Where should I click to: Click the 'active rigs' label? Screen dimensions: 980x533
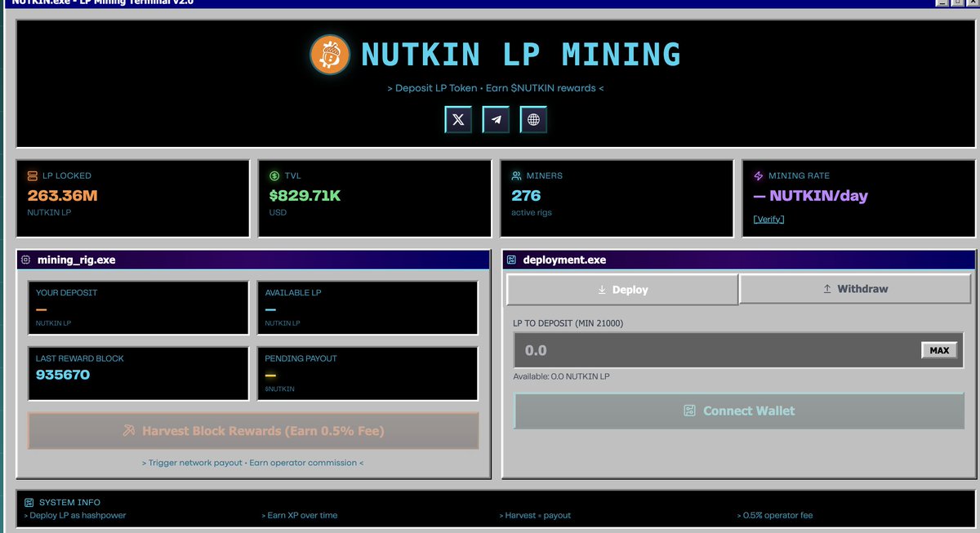[x=532, y=212]
